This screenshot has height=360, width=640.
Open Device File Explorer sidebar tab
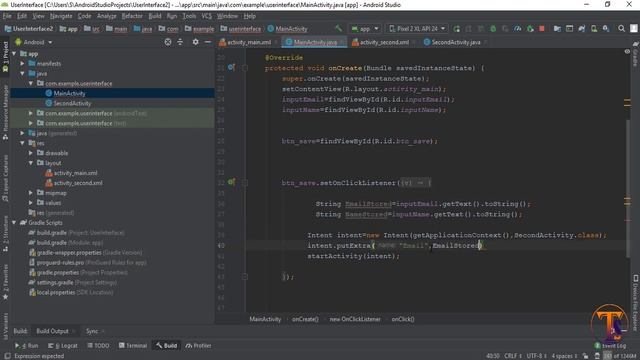pos(635,302)
